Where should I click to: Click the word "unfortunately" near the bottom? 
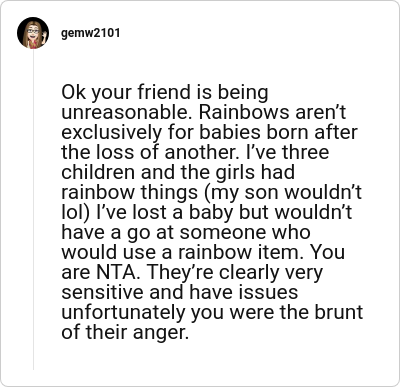point(123,312)
